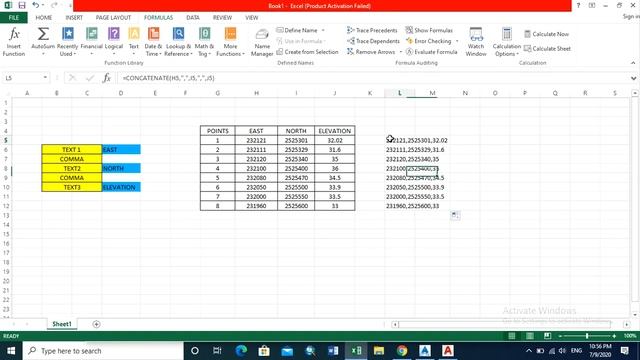Open the Watch Window
The image size is (640, 360).
pyautogui.click(x=476, y=41)
